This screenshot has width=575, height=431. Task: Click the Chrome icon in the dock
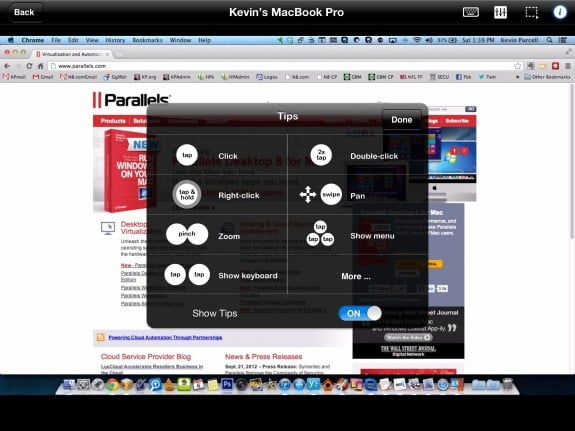[x=113, y=384]
